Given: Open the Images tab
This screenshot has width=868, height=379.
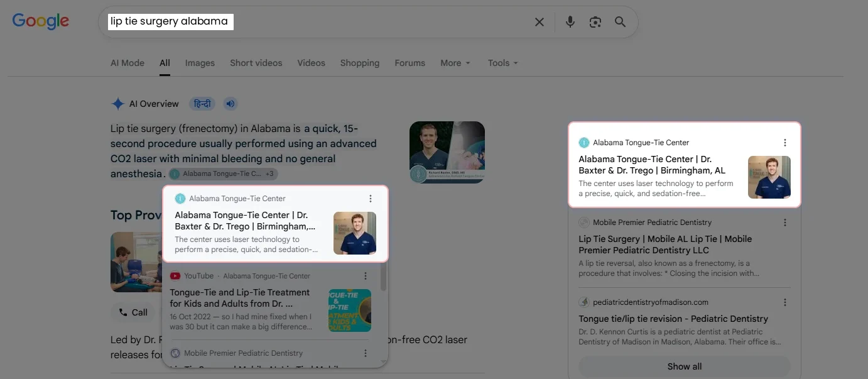Looking at the screenshot, I should click(x=200, y=63).
